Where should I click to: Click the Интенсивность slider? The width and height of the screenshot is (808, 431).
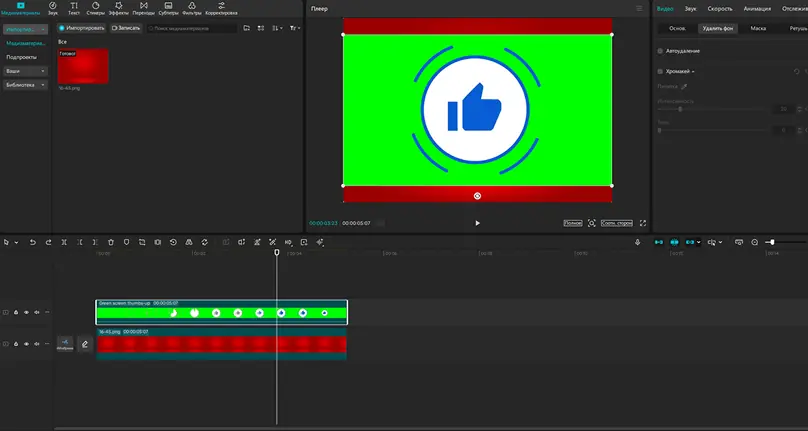click(x=714, y=109)
